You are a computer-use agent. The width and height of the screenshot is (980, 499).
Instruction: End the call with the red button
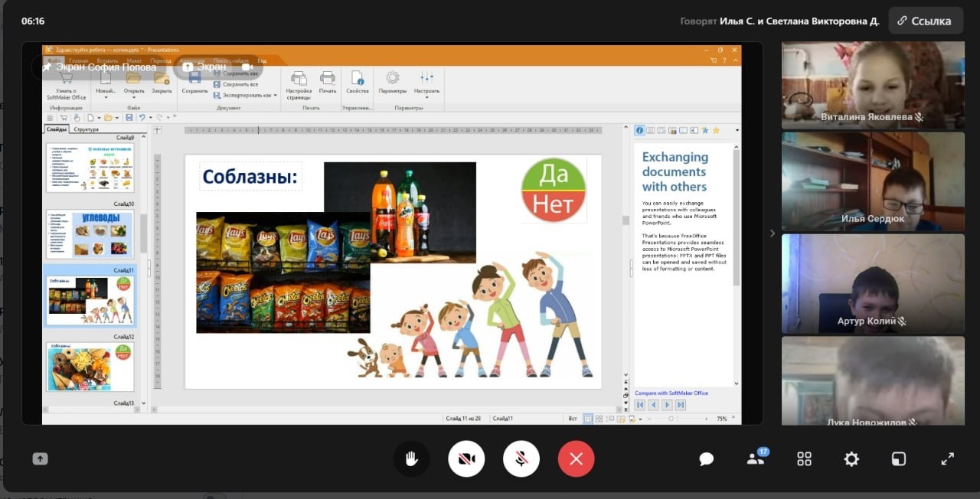tap(577, 458)
